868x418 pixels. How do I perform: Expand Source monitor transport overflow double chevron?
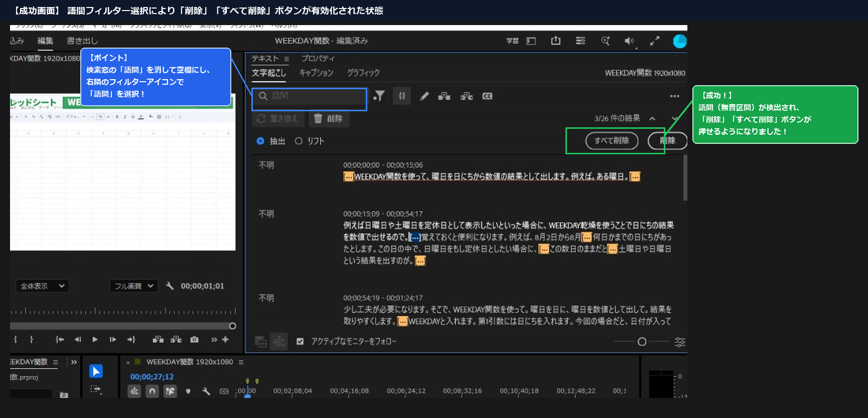(x=214, y=340)
